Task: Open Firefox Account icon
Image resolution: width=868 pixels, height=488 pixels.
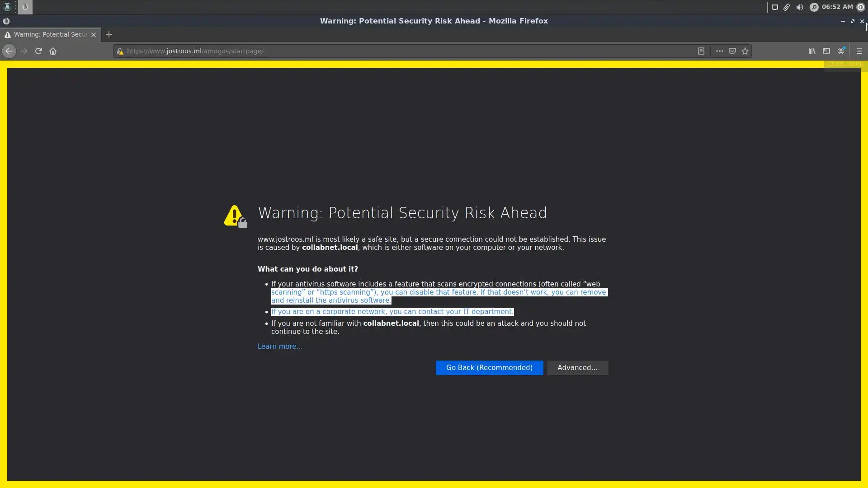Action: tap(841, 51)
